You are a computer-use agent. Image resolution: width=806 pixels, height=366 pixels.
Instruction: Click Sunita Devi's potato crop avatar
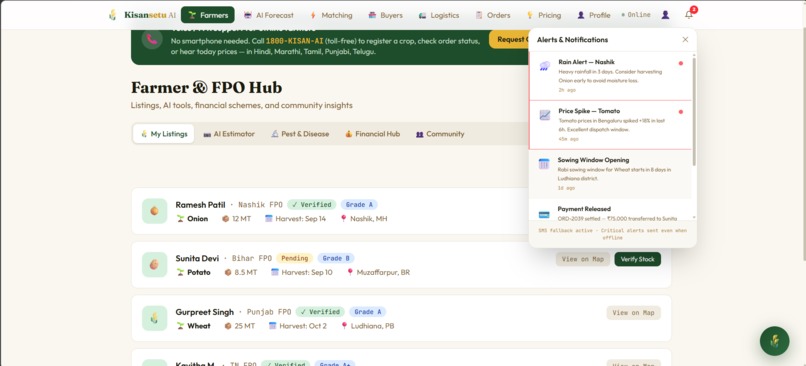154,264
